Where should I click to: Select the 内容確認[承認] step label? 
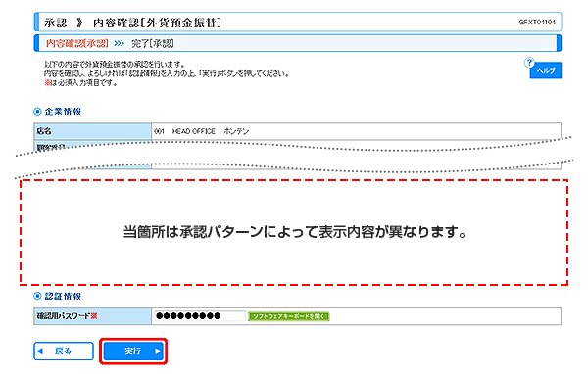click(76, 43)
